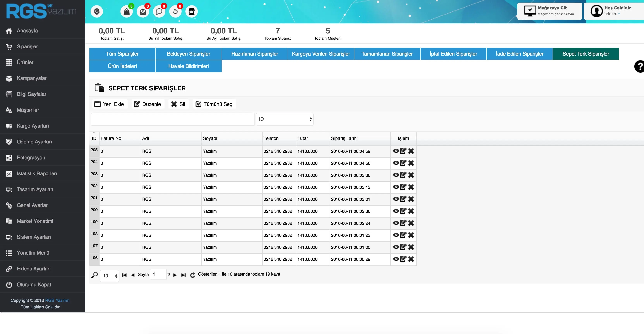Click the search text input field
The height and width of the screenshot is (334, 644).
click(x=173, y=119)
